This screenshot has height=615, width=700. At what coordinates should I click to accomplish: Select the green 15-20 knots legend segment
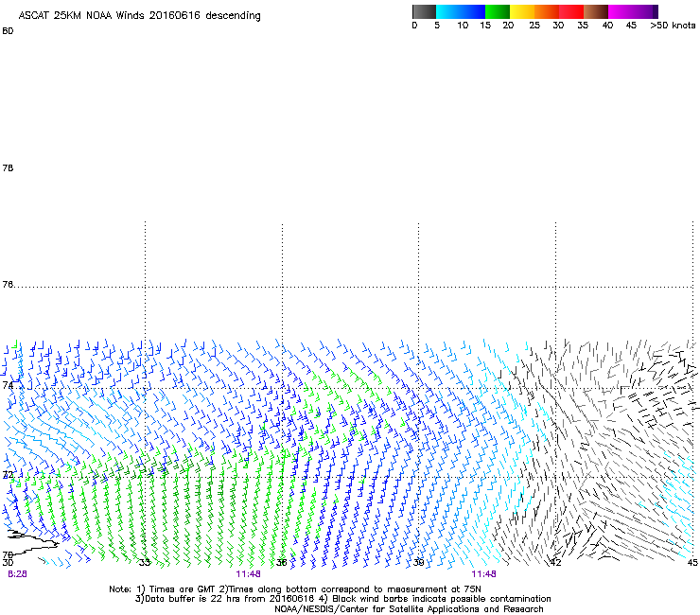(x=498, y=11)
